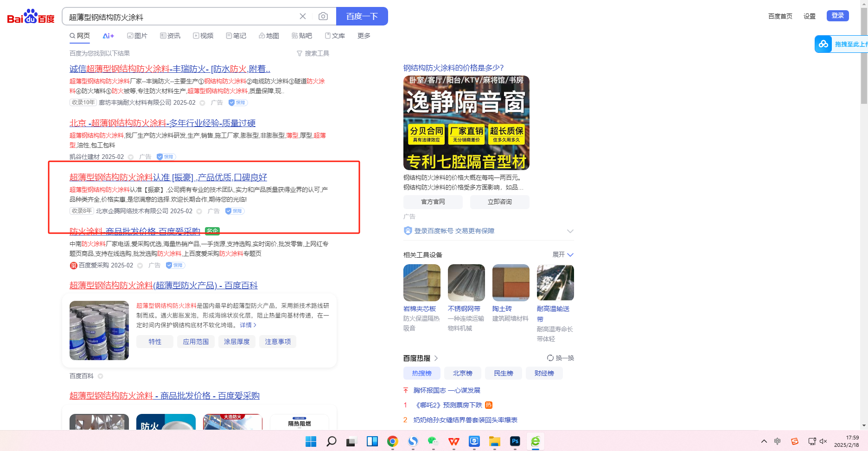Click the shield icon beside 登录百度帐号
Image resolution: width=868 pixels, height=451 pixels.
click(408, 231)
